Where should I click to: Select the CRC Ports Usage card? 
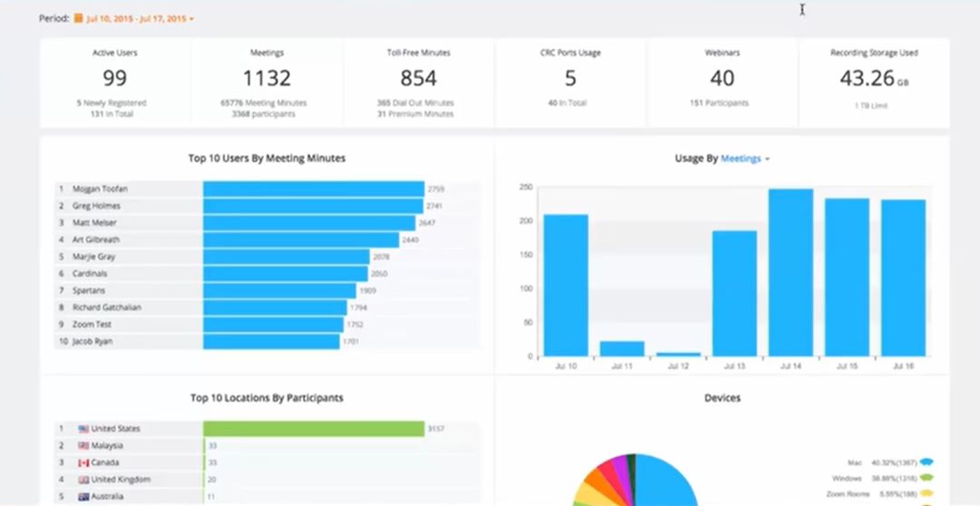pos(571,83)
